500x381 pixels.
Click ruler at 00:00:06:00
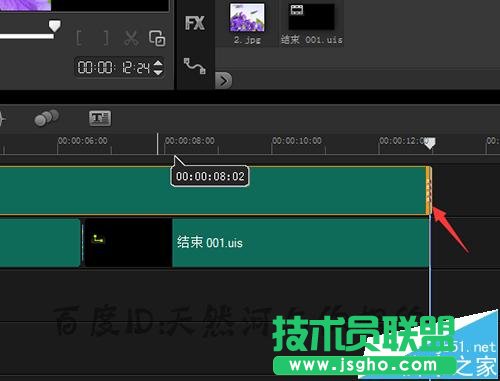[83, 141]
